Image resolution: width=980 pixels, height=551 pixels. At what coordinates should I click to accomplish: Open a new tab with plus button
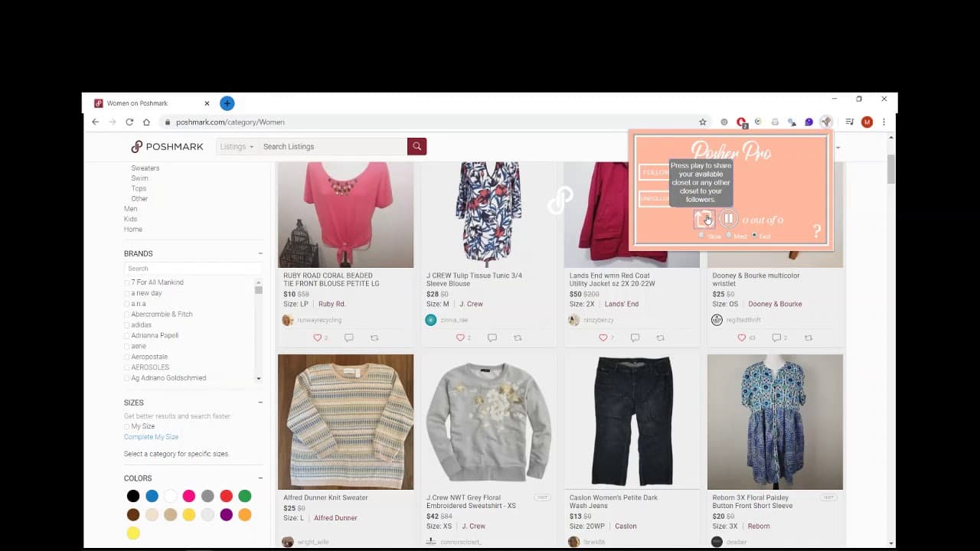(227, 103)
